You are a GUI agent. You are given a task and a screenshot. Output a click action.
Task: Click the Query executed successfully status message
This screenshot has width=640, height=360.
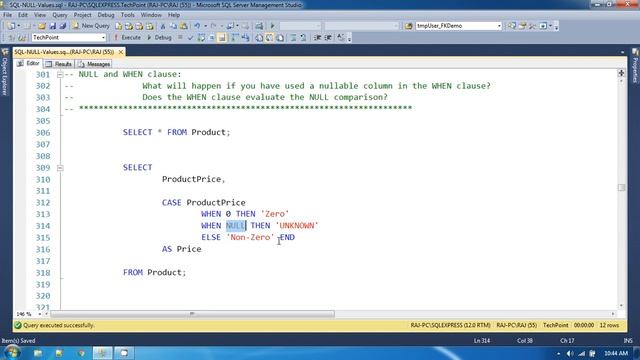(x=59, y=325)
